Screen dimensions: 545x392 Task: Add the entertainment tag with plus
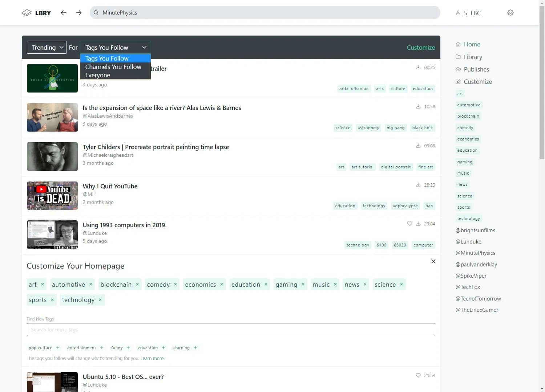coord(102,348)
